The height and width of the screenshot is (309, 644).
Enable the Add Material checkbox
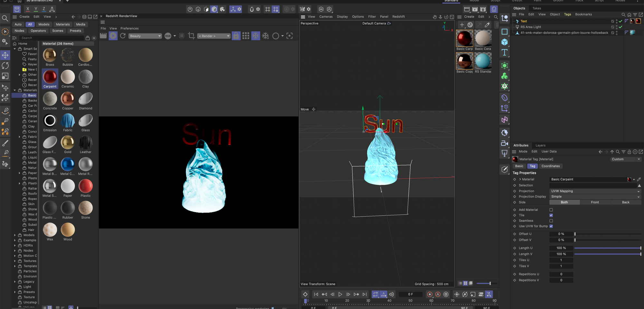click(x=551, y=210)
